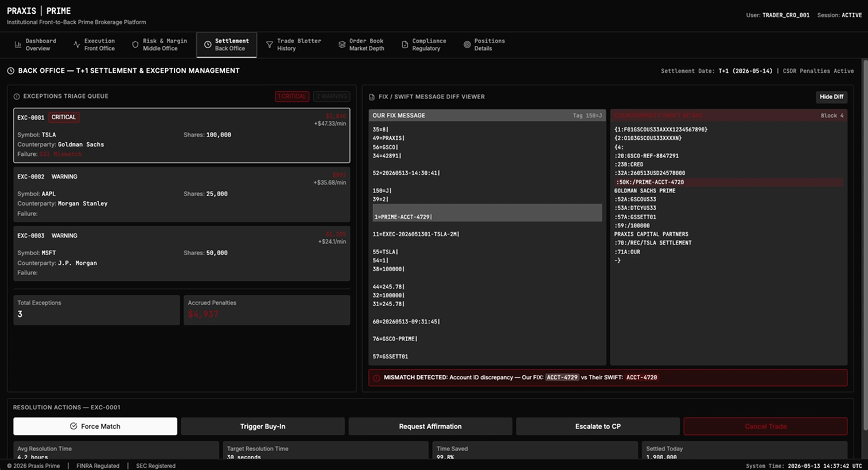Click the Force Match button
Viewport: 868px width, 470px height.
click(95, 426)
